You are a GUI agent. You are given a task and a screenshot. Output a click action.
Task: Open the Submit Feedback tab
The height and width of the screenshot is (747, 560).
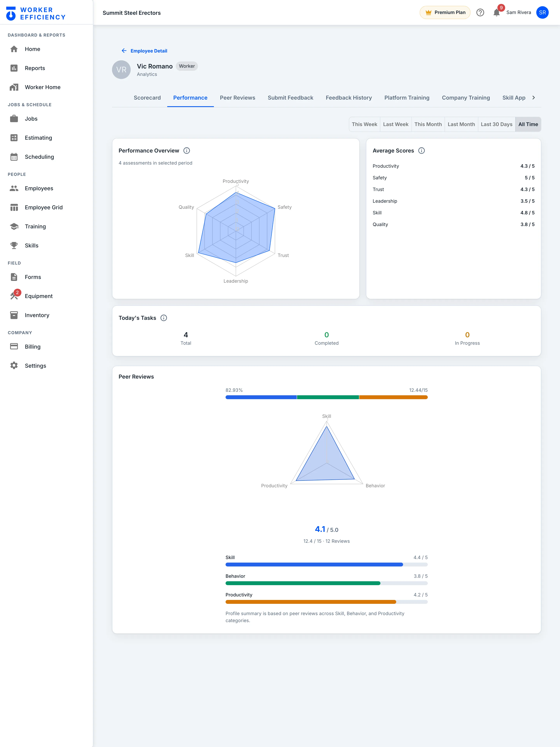pos(290,98)
